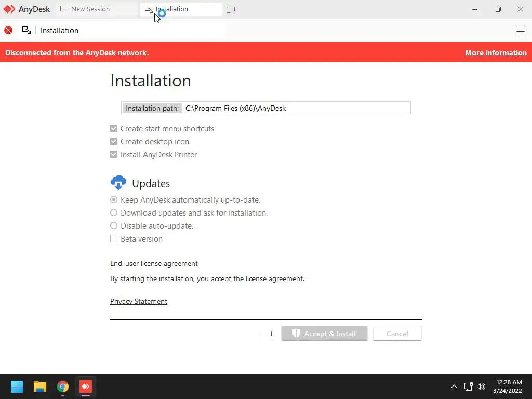
Task: Open Google Chrome from the taskbar
Action: pos(63,387)
